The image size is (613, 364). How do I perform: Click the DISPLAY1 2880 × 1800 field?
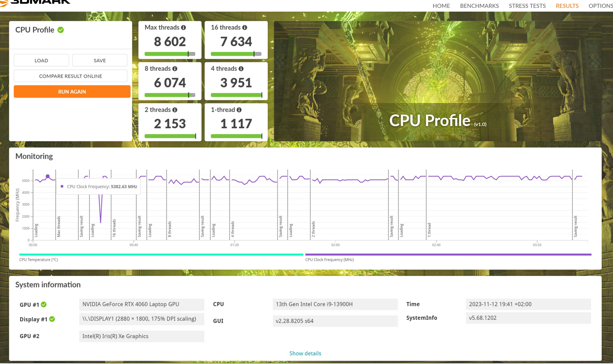pos(141,319)
